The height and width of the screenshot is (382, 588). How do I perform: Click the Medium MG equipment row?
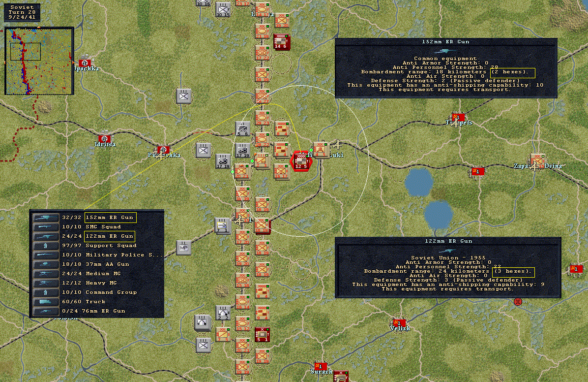pos(97,274)
